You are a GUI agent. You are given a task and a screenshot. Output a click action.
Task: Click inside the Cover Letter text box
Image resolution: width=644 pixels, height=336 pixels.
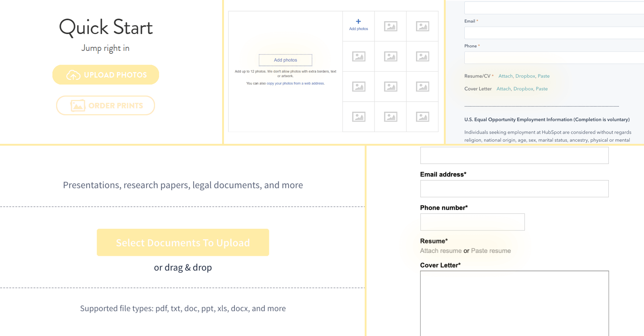tap(514, 304)
